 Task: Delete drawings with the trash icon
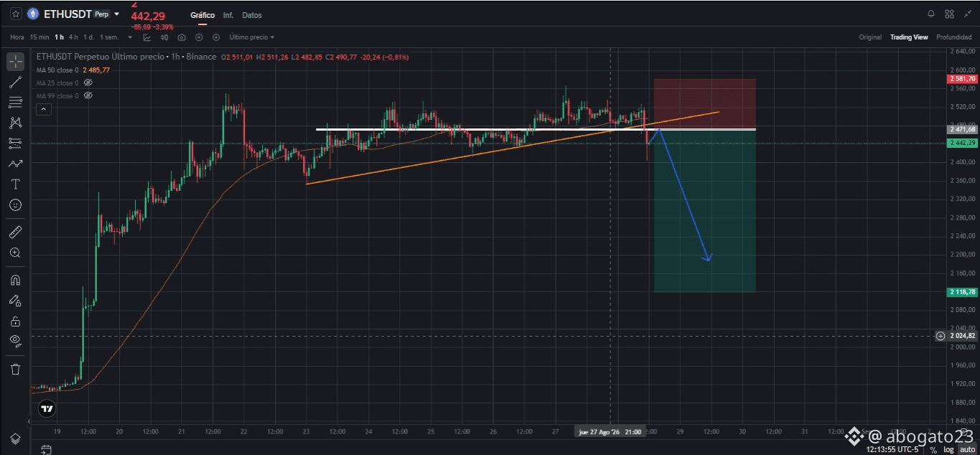tap(15, 369)
